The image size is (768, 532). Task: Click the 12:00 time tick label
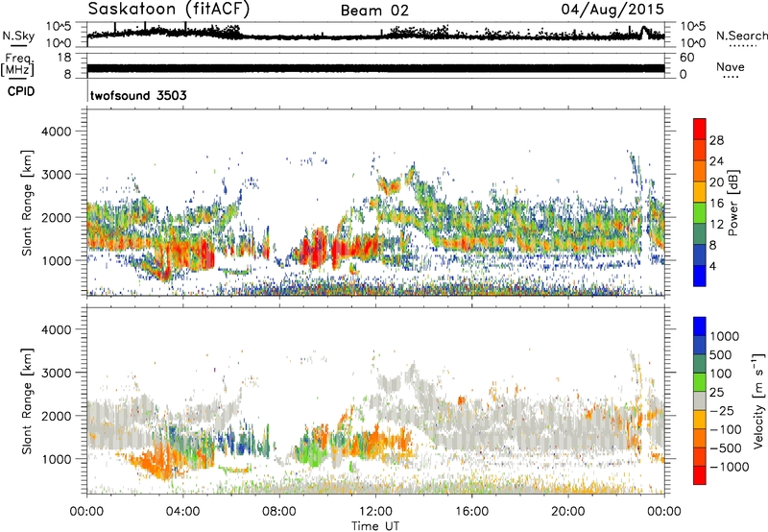pos(375,512)
